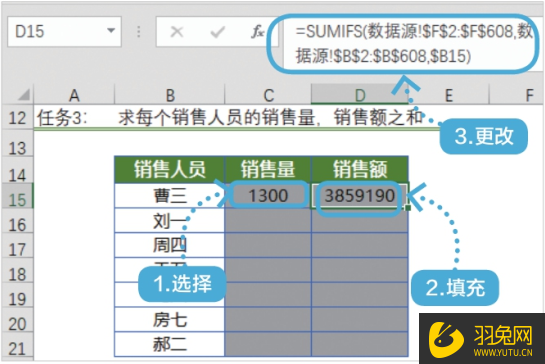Viewport: 545px width, 364px height.
Task: Select the cell with name 刘一
Action: tap(170, 220)
